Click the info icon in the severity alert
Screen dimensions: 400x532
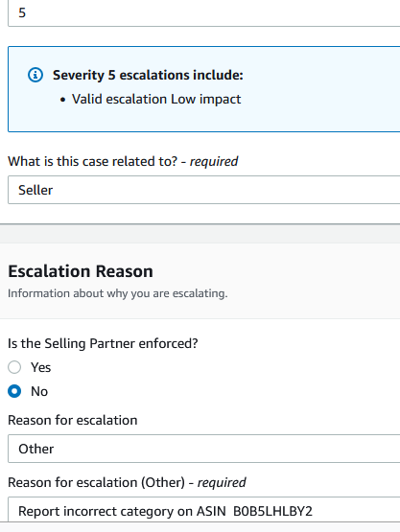click(35, 75)
